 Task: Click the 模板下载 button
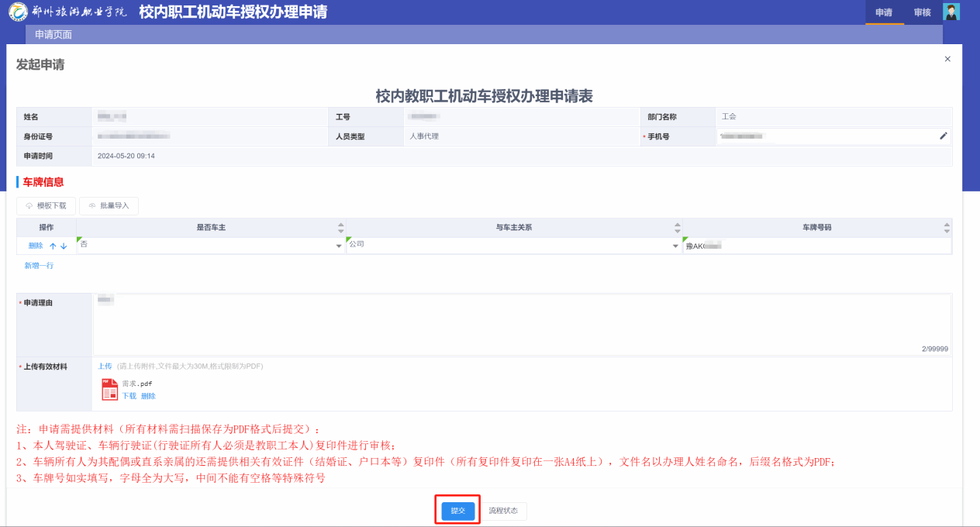pyautogui.click(x=47, y=206)
